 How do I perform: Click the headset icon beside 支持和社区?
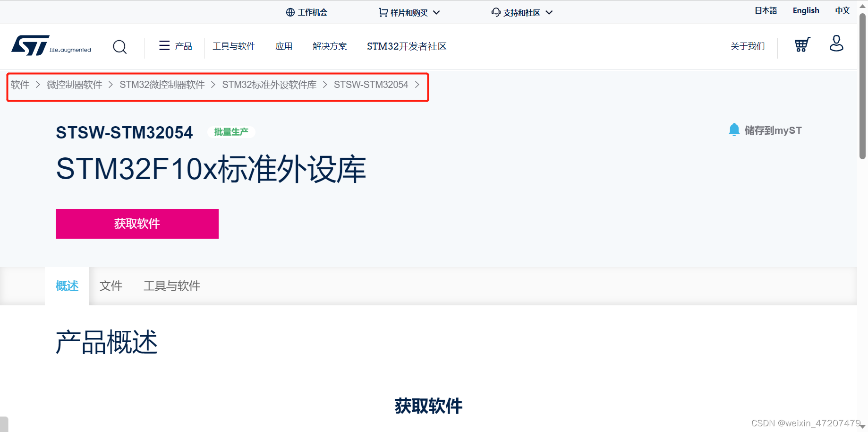(496, 12)
